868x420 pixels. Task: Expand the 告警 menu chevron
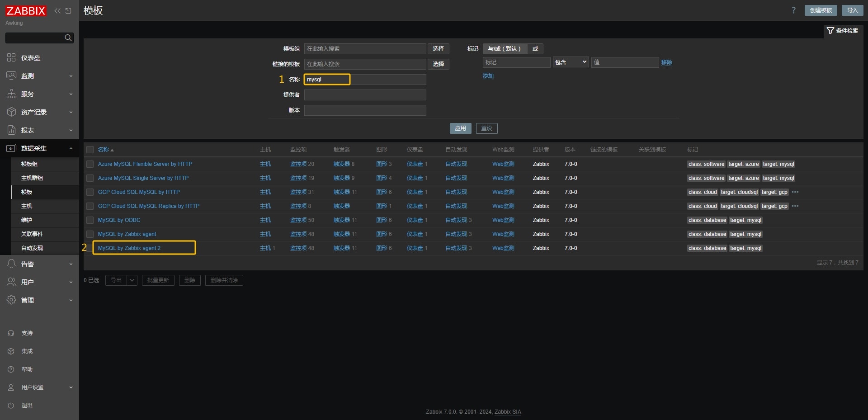tap(71, 264)
